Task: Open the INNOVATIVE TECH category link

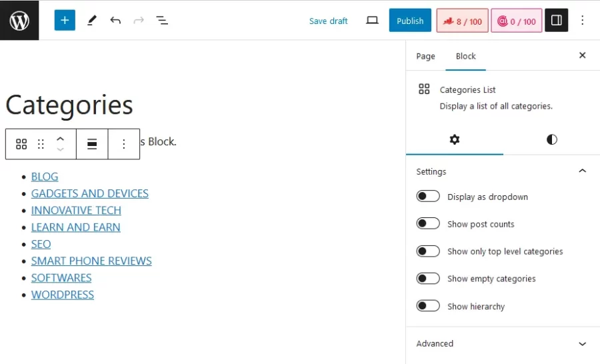Action: pos(76,211)
